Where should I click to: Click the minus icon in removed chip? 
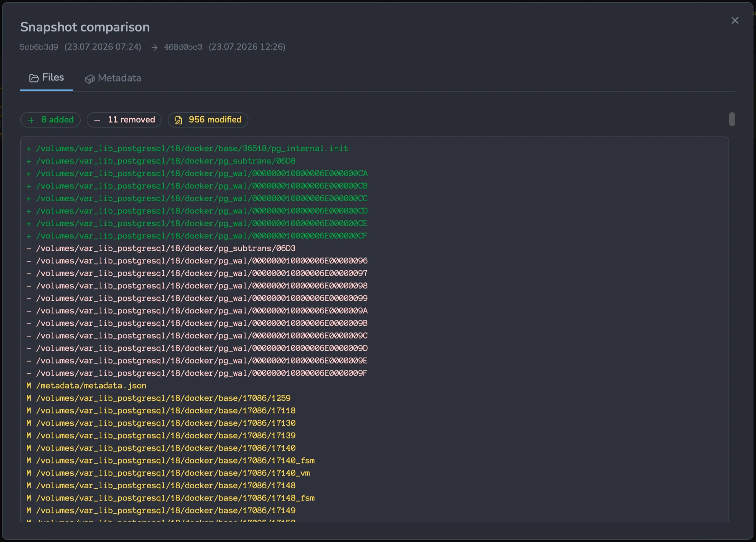click(x=97, y=120)
